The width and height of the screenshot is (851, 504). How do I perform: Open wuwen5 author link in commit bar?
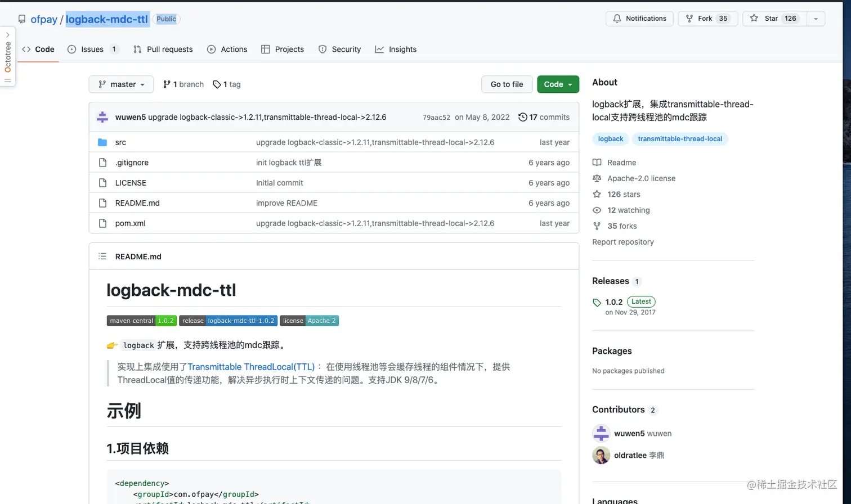pos(131,117)
